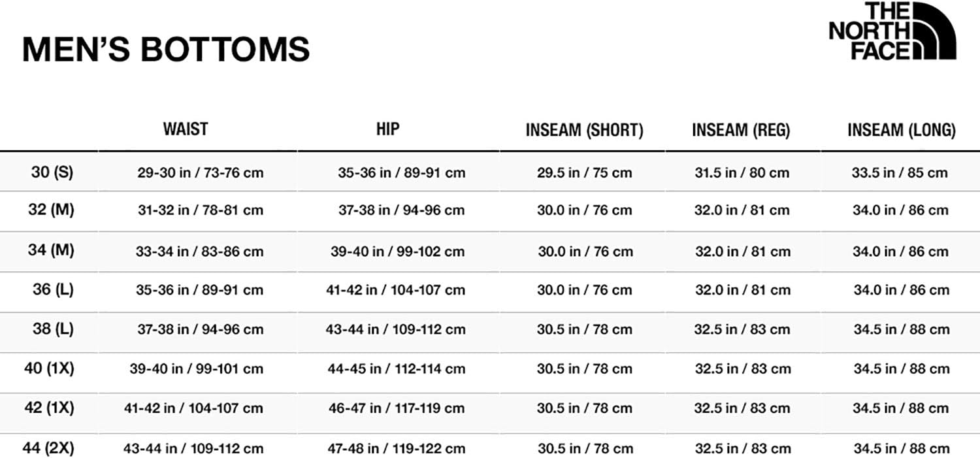Viewport: 980px width, 458px height.
Task: Click the 42 (1X) size row label
Action: 50,408
